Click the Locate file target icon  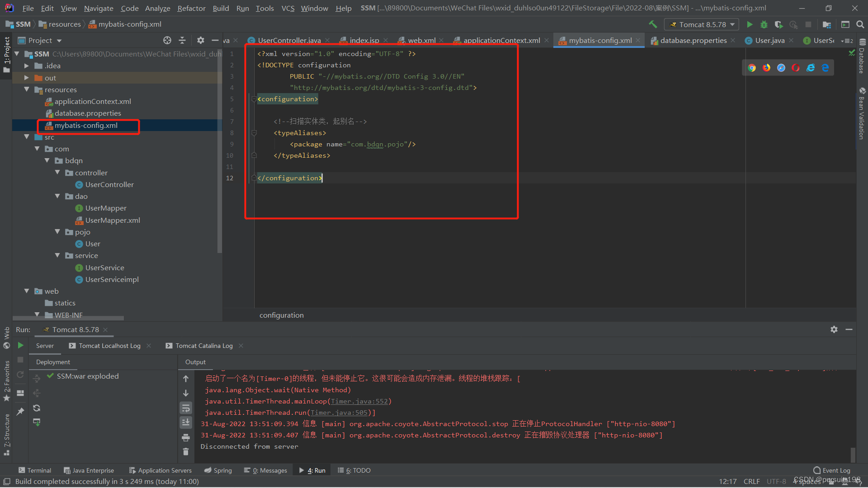coord(167,40)
